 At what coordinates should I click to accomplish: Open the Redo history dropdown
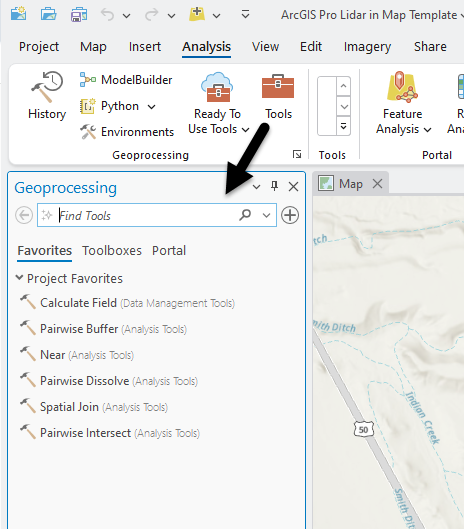(x=171, y=16)
